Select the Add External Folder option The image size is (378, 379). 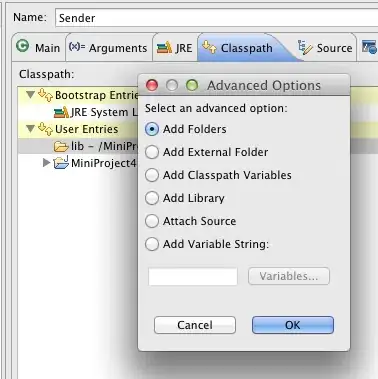[x=152, y=152]
